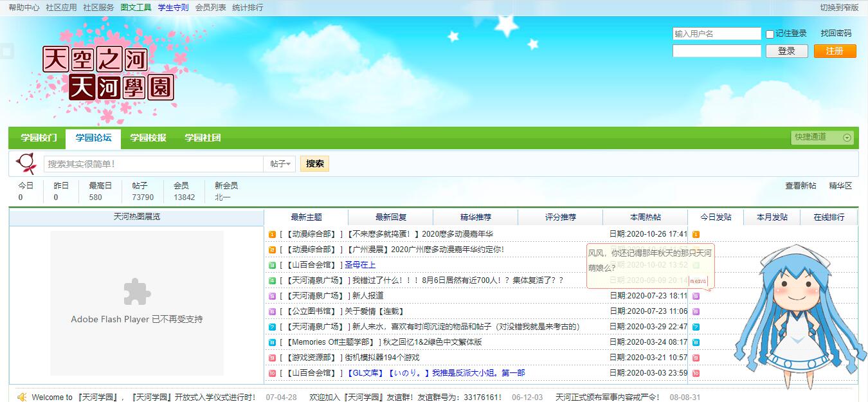Switch to the 学园校报 navigation tab
The width and height of the screenshot is (868, 402).
(x=148, y=138)
